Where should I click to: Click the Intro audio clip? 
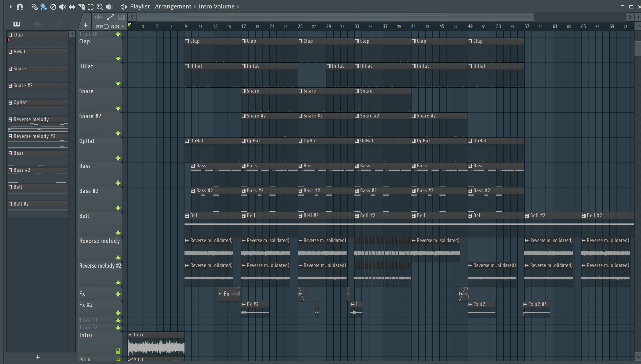(156, 344)
